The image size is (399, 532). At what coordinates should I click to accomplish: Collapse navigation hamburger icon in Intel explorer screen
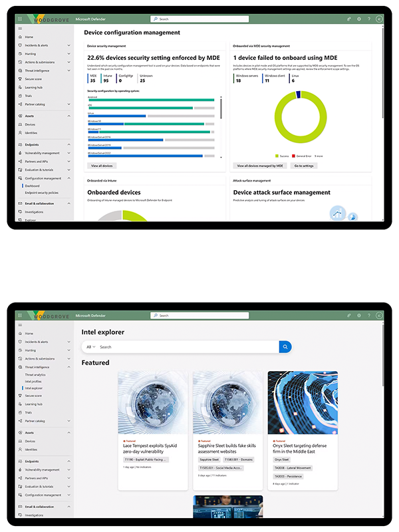20,325
